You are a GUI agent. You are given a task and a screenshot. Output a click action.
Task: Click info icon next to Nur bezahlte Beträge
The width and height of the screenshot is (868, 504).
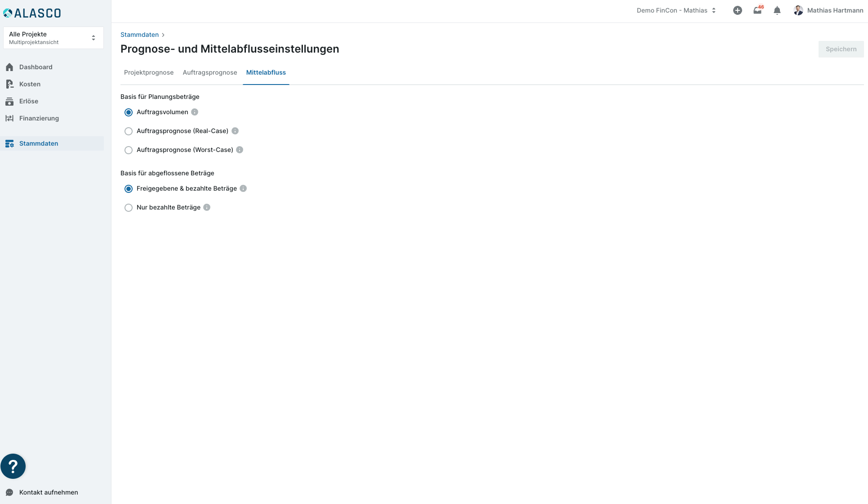[x=207, y=207]
